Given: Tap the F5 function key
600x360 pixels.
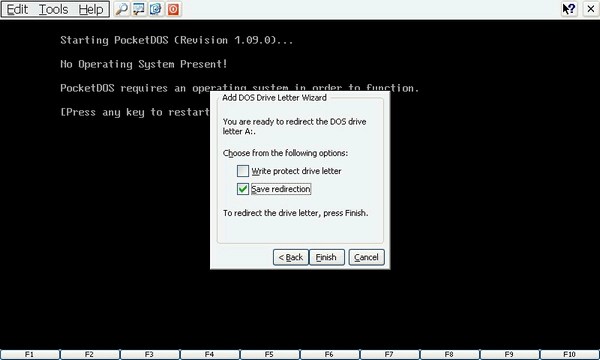Looking at the screenshot, I should pyautogui.click(x=270, y=355).
